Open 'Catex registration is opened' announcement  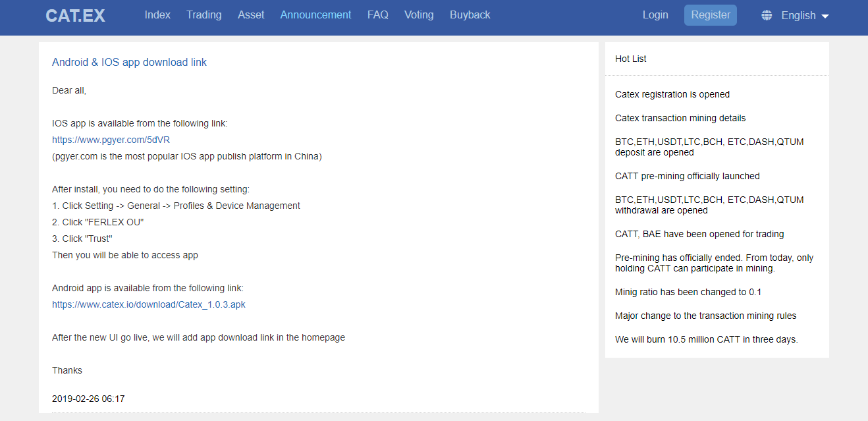tap(672, 94)
